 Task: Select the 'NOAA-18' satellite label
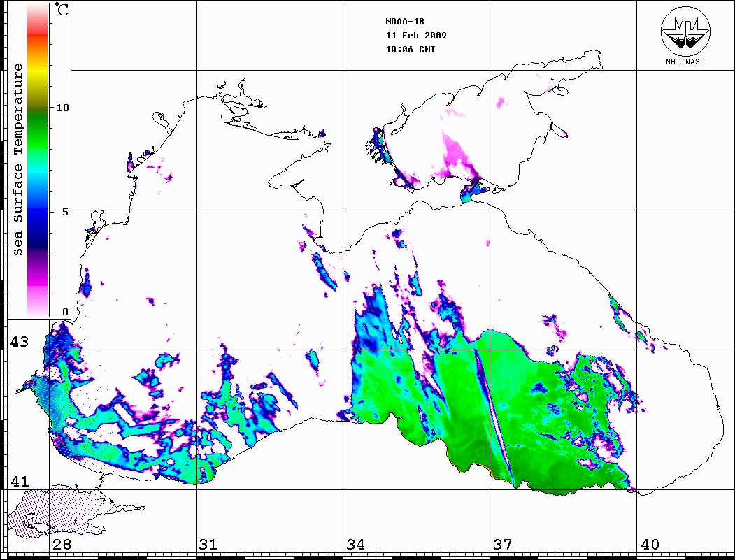tap(404, 22)
